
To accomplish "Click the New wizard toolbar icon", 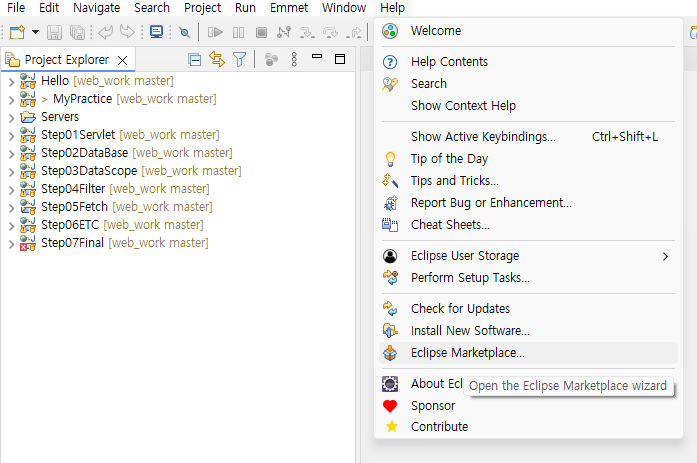I will pos(17,32).
